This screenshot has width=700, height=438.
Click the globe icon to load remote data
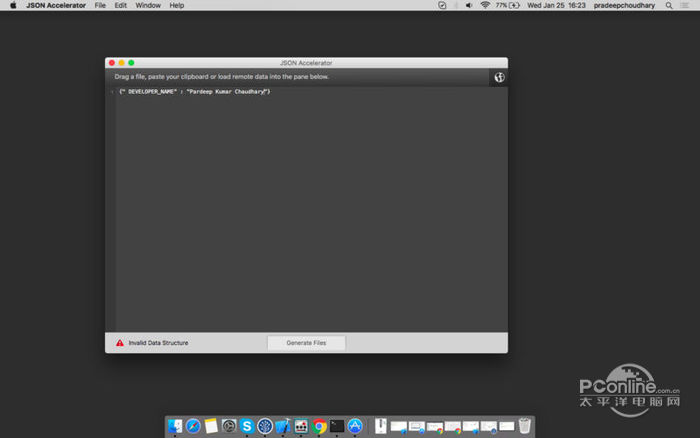pyautogui.click(x=499, y=77)
